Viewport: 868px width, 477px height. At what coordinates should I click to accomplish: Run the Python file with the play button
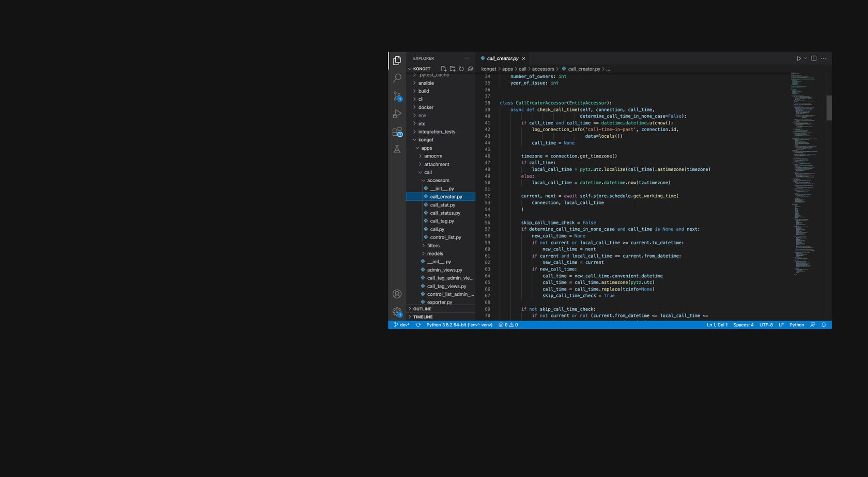pyautogui.click(x=799, y=58)
